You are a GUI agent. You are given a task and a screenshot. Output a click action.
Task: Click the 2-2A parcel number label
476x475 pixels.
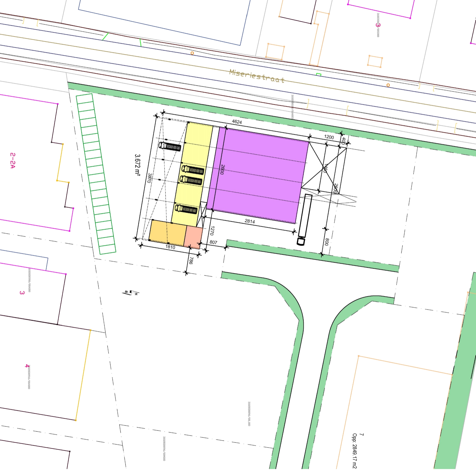[x=13, y=160]
